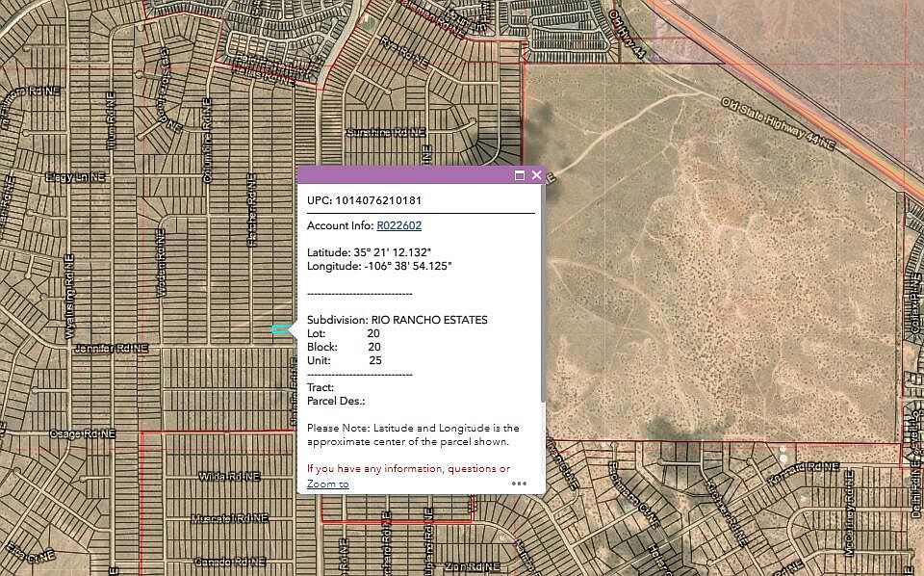The width and height of the screenshot is (924, 576).
Task: Click the Latitude 35° 21' 12.132" value
Action: pos(370,252)
